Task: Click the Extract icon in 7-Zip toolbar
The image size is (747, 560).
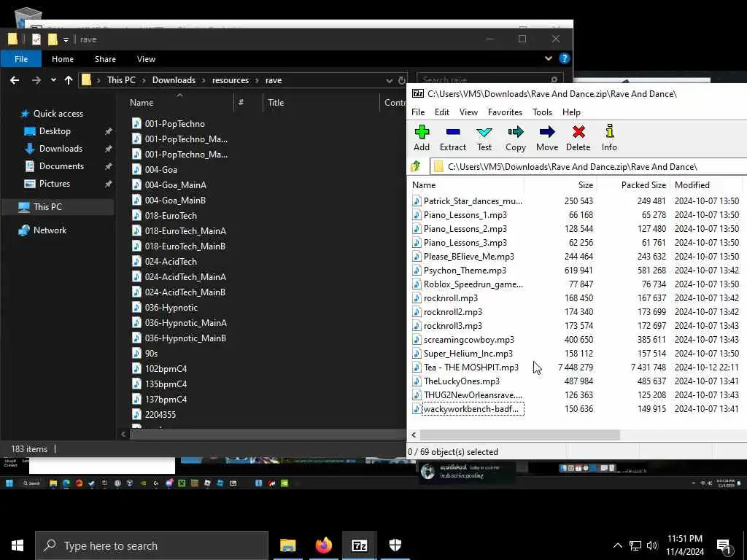Action: [x=452, y=138]
